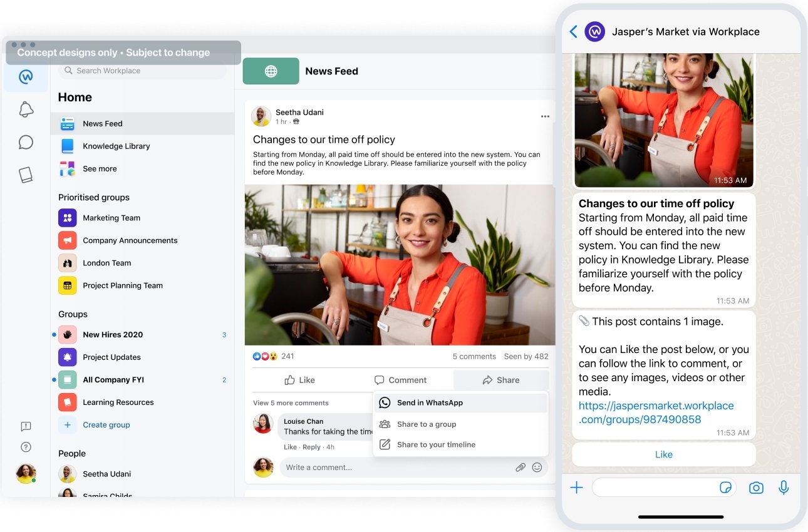Open the three-dot post options menu

click(545, 116)
